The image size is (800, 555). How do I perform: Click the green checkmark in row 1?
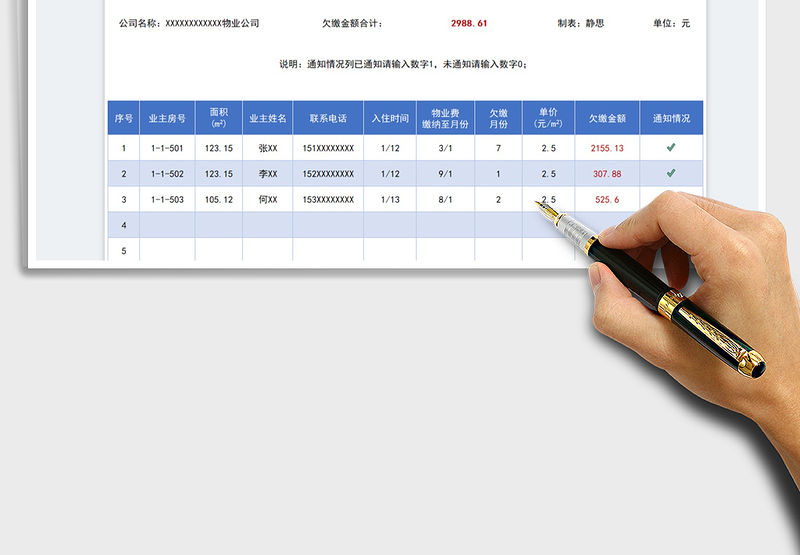click(671, 147)
